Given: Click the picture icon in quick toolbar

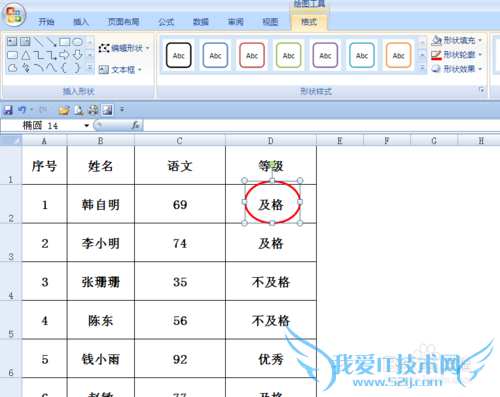Looking at the screenshot, I should pos(107,110).
